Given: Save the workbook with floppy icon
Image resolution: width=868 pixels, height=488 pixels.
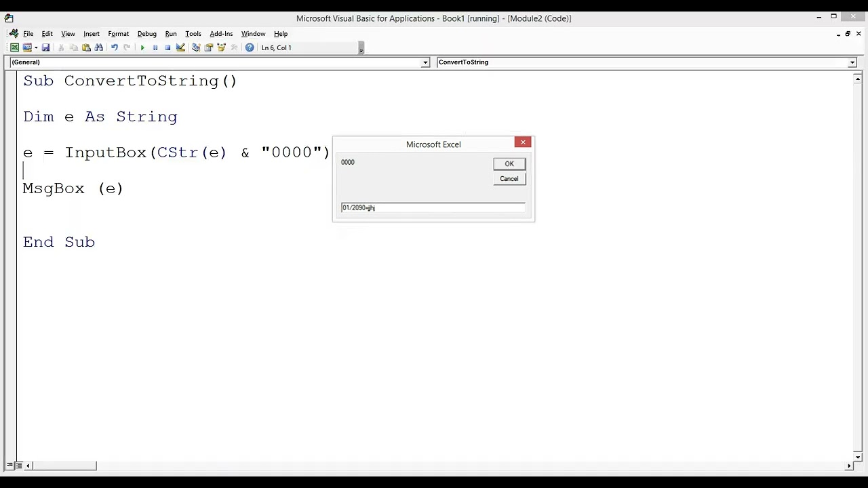Looking at the screenshot, I should [45, 47].
